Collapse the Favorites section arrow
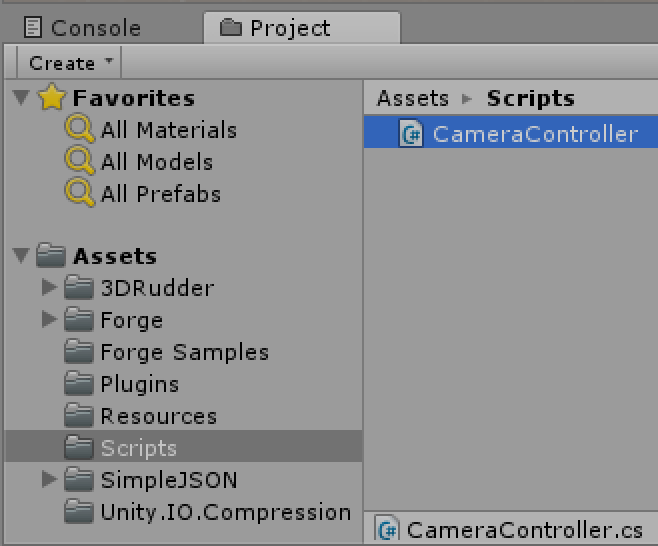The width and height of the screenshot is (658, 546). [21, 98]
